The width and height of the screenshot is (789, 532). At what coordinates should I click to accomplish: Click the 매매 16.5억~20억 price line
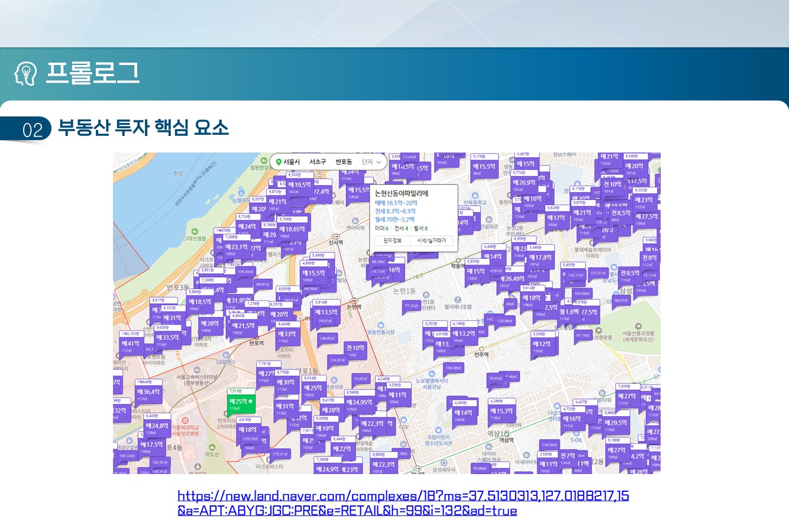396,203
